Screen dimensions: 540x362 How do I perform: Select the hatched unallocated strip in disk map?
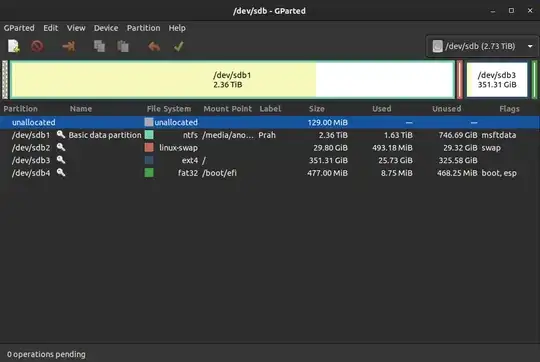click(5, 80)
